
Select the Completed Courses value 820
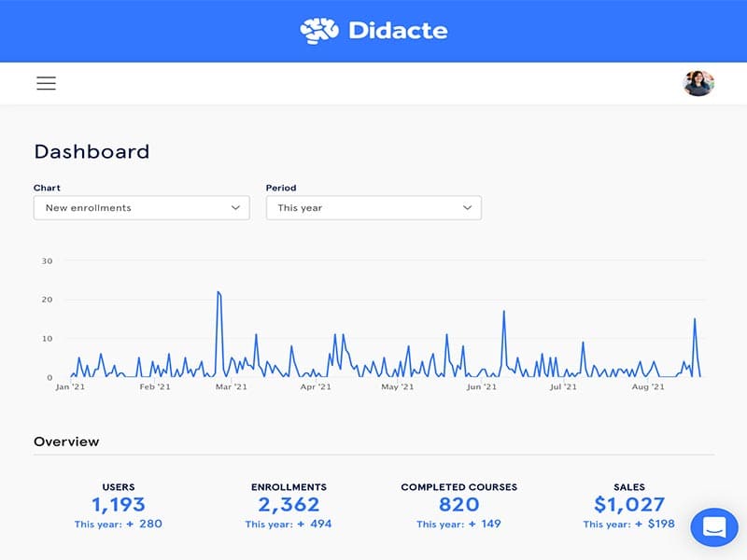click(458, 504)
